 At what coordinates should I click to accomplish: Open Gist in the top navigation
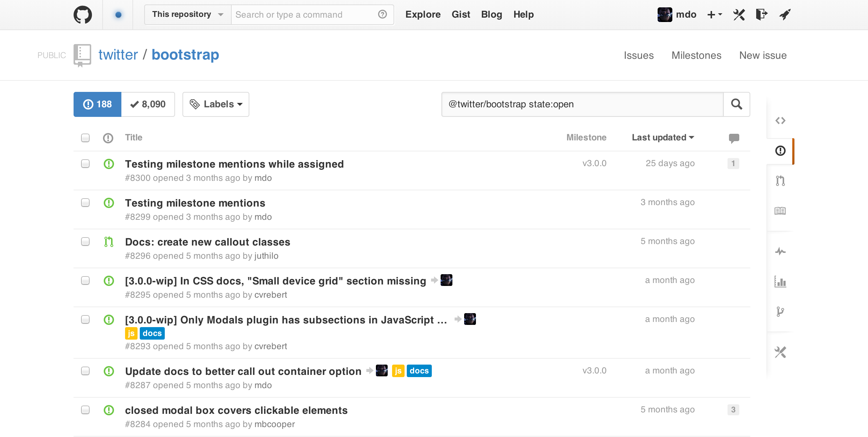(461, 15)
